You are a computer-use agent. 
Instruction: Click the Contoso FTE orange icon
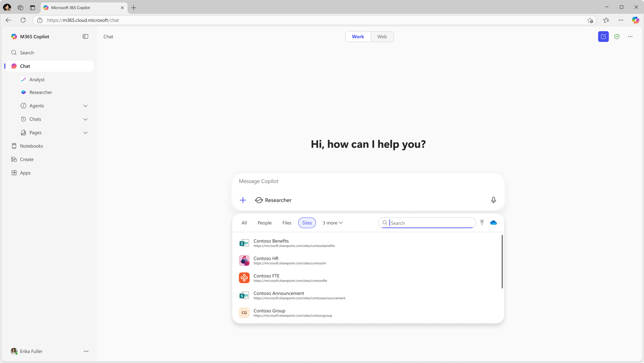(244, 278)
